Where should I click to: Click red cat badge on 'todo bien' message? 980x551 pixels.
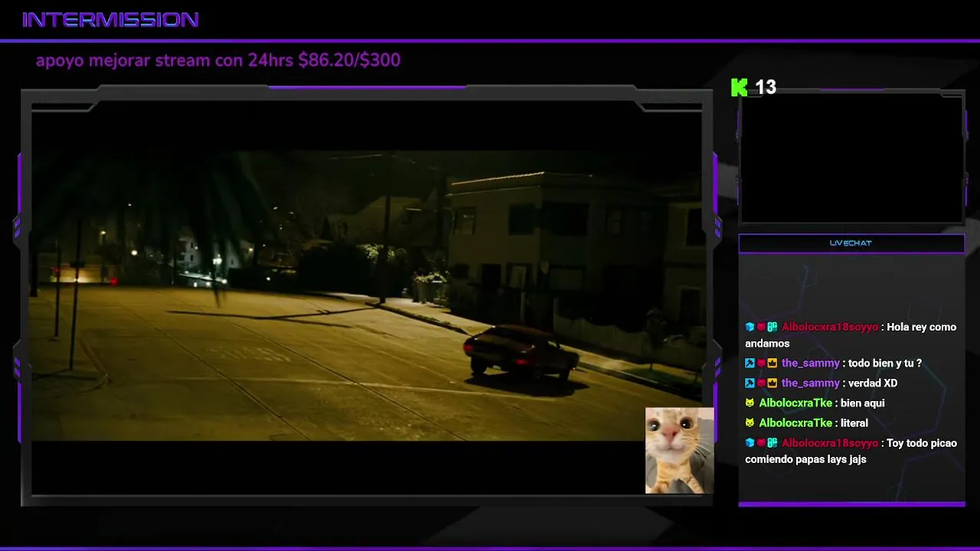[761, 364]
